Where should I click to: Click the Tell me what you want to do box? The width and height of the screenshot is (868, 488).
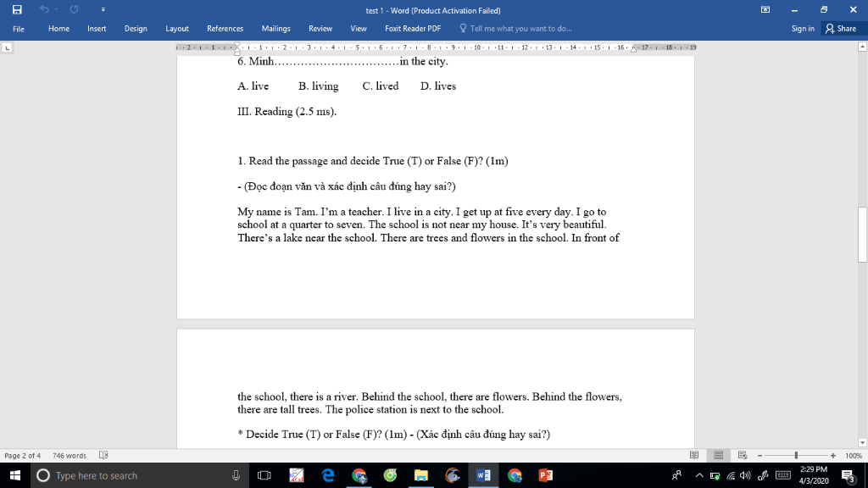point(515,29)
